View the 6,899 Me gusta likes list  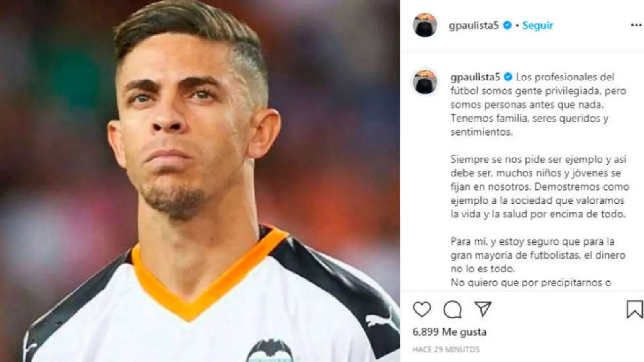[449, 332]
